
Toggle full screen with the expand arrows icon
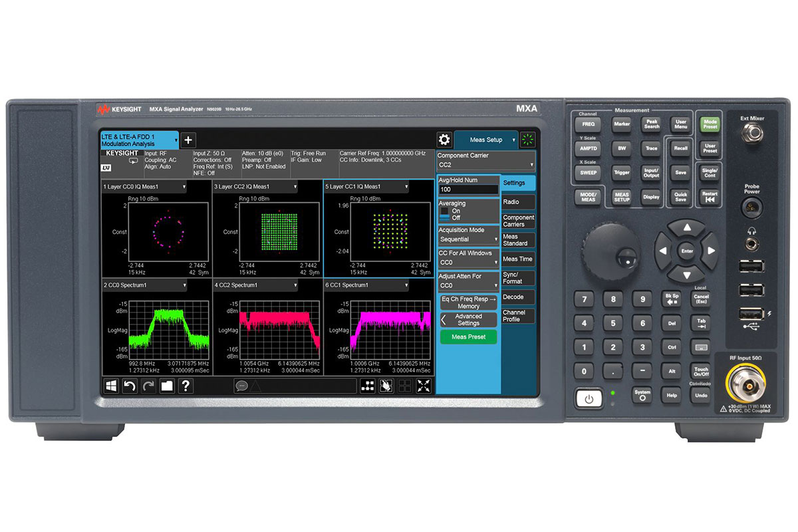click(x=424, y=386)
